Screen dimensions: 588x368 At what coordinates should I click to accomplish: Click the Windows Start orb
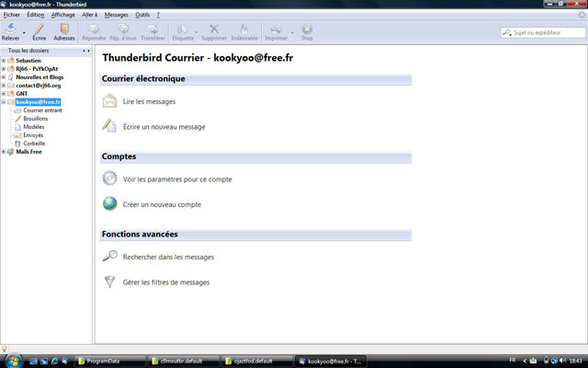[14, 361]
